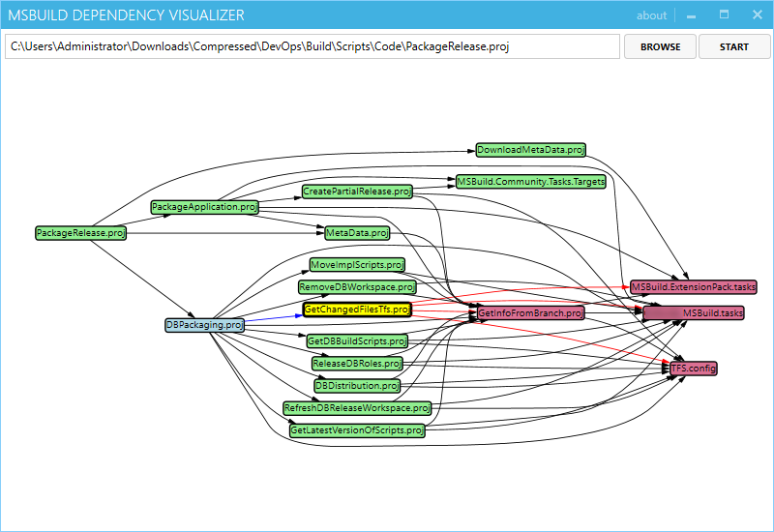Screen dimensions: 774x532
Task: Click the TFS.config node
Action: [693, 369]
